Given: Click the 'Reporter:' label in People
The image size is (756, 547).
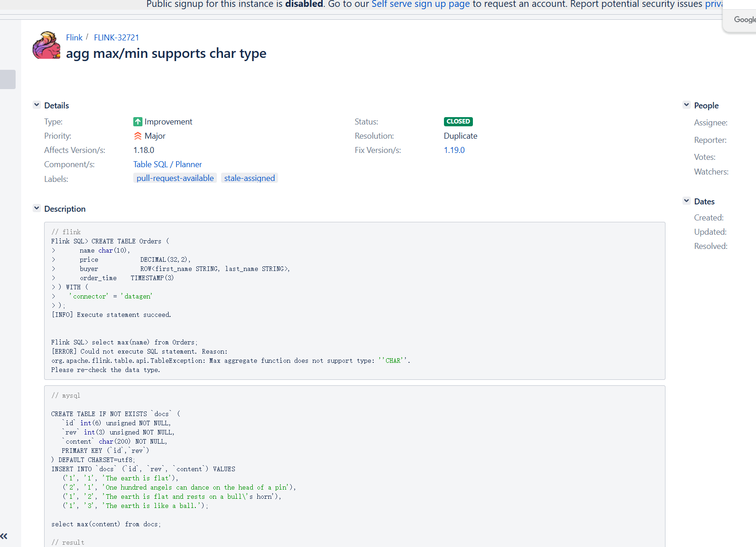Looking at the screenshot, I should coord(710,140).
